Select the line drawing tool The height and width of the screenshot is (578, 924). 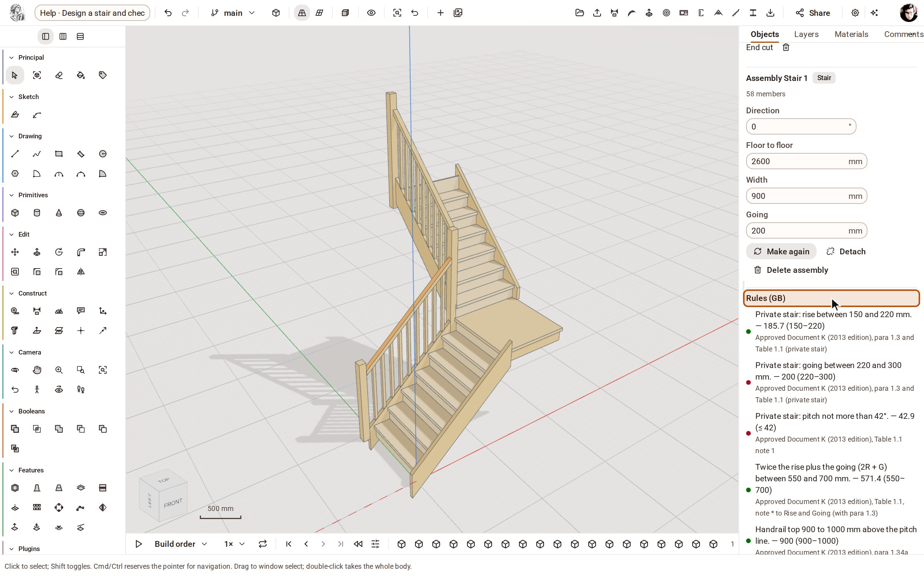[x=15, y=154]
